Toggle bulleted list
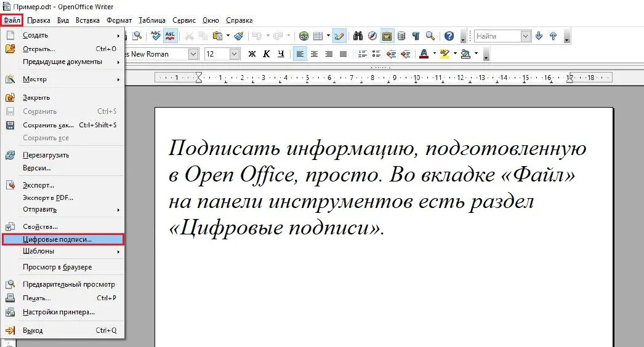The width and height of the screenshot is (644, 347). [x=377, y=54]
